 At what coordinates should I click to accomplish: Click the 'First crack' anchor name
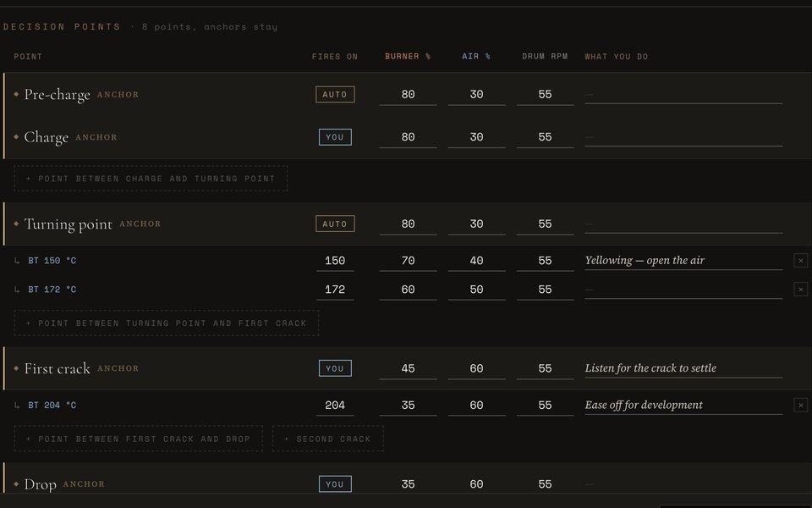tap(57, 368)
